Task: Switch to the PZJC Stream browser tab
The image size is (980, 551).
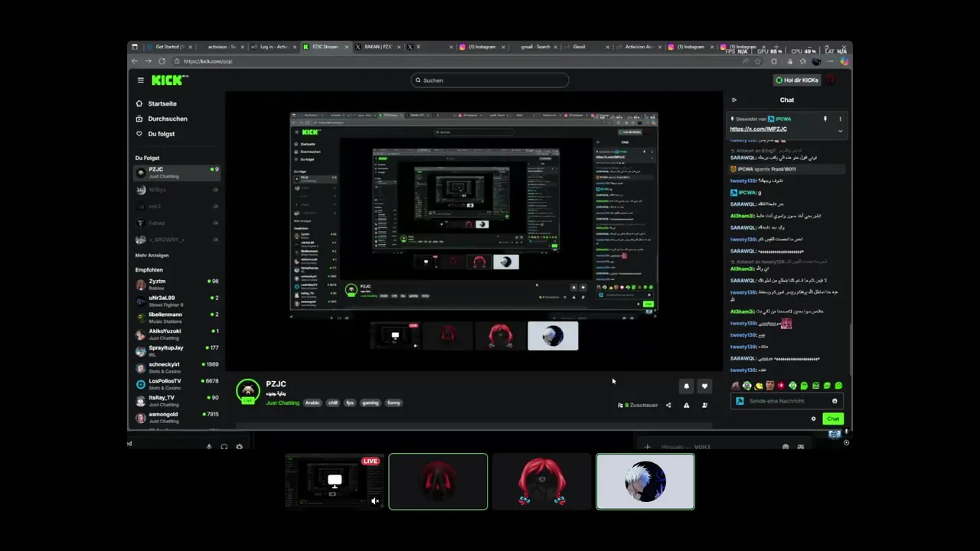Action: [326, 47]
